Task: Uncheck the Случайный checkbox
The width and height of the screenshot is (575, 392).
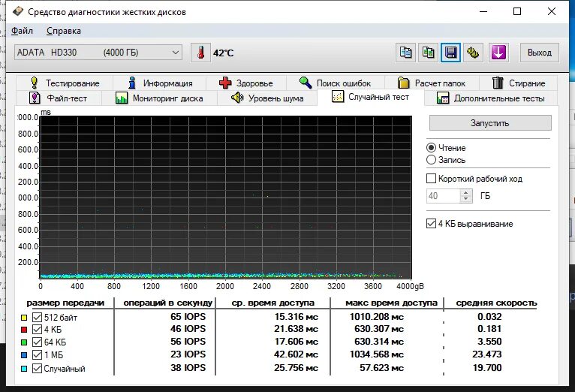Action: point(37,368)
